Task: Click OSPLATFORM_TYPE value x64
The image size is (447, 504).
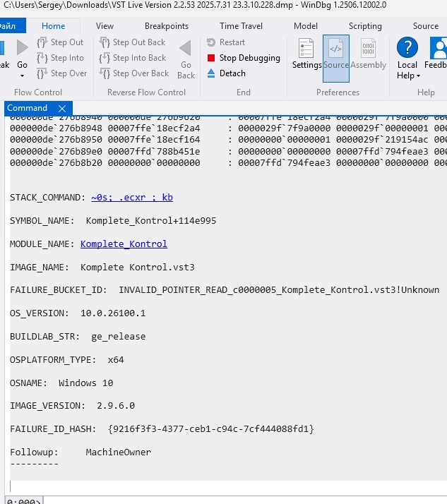Action: [x=116, y=360]
